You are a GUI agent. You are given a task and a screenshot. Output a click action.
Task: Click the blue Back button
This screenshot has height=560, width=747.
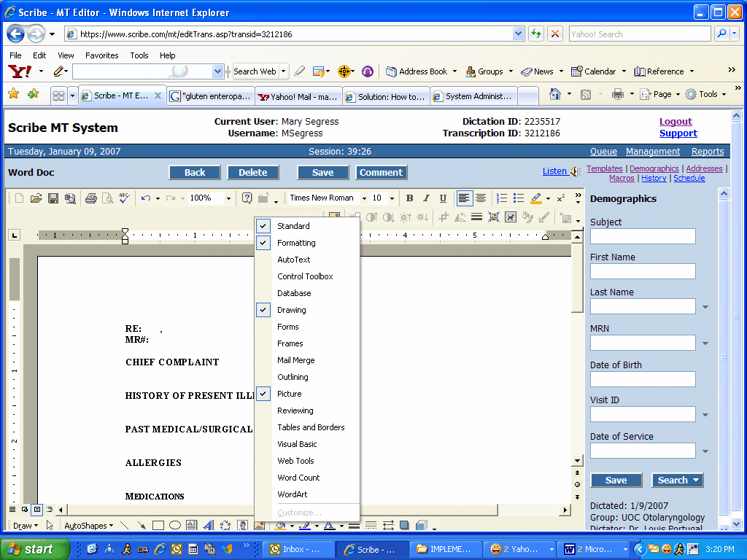(195, 172)
